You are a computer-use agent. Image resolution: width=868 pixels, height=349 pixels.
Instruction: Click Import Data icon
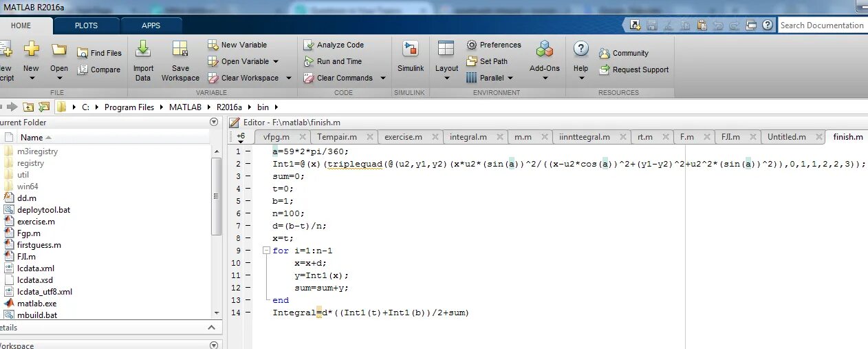point(143,49)
